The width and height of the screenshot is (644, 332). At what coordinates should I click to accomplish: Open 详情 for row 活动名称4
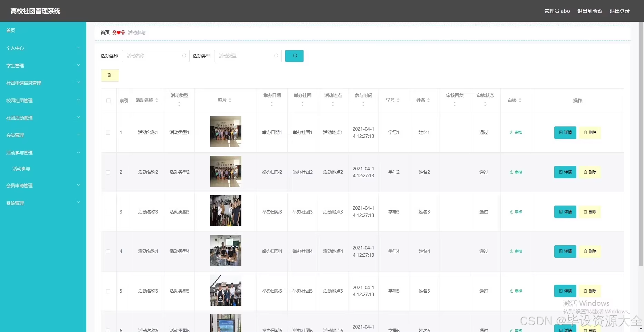point(565,252)
